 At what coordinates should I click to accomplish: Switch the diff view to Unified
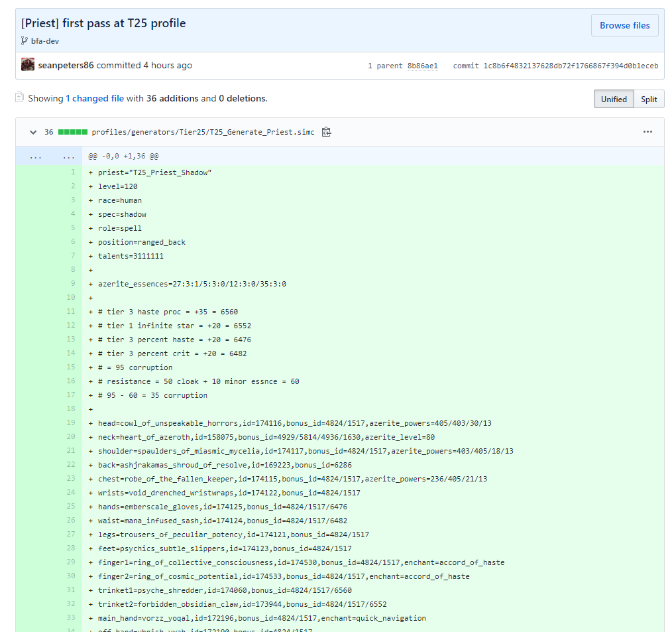click(x=613, y=99)
